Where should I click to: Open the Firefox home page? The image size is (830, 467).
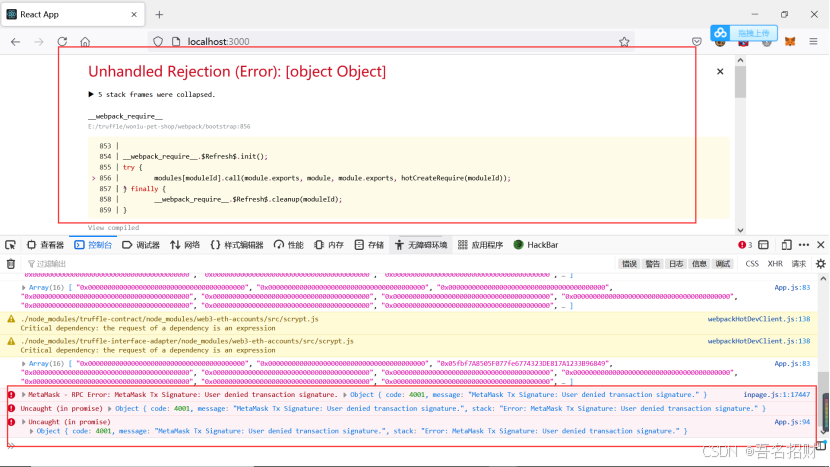85,41
